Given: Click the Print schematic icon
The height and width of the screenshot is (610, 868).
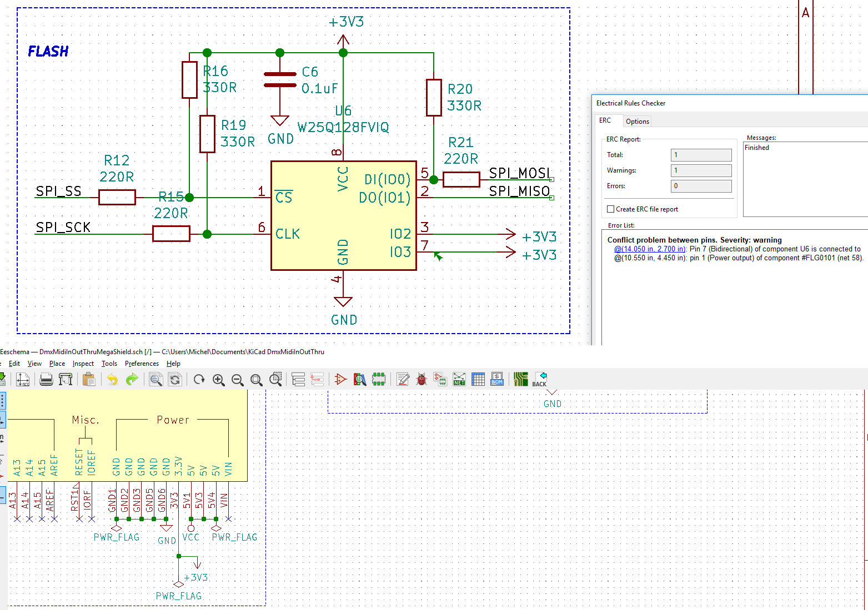Looking at the screenshot, I should click(47, 380).
